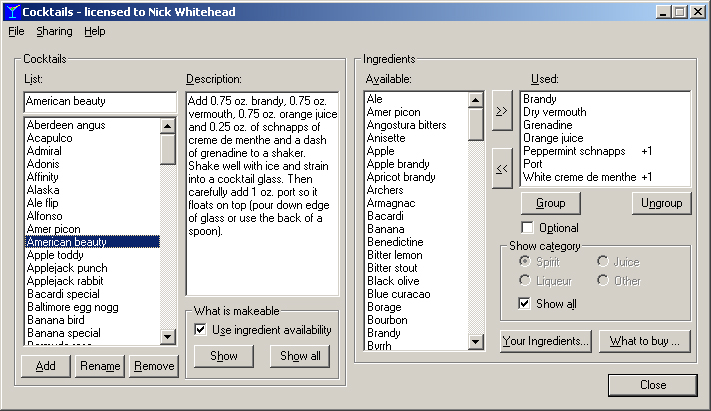Click the cocktail list scrollbar thumb

168,149
